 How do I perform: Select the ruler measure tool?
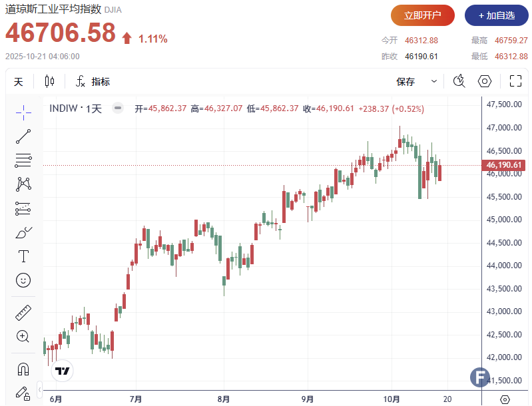coord(23,312)
